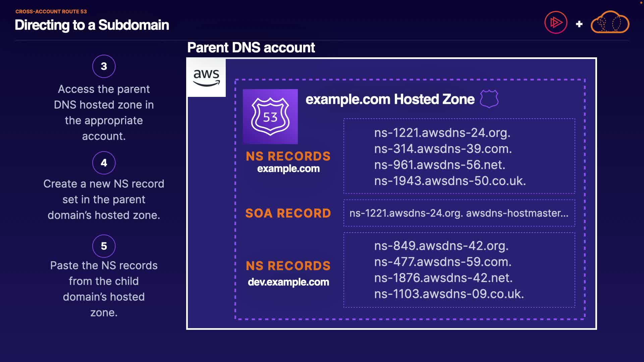Click the Parent DNS account title

tap(251, 48)
